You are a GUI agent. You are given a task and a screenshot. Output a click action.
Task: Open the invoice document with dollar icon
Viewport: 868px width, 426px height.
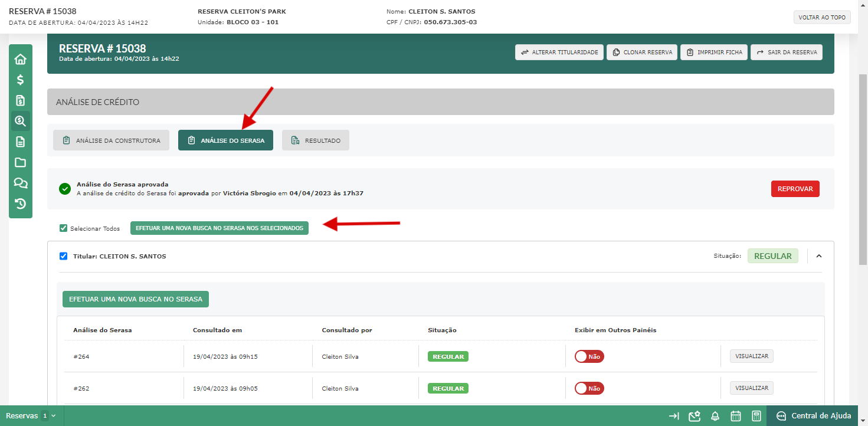tap(21, 100)
